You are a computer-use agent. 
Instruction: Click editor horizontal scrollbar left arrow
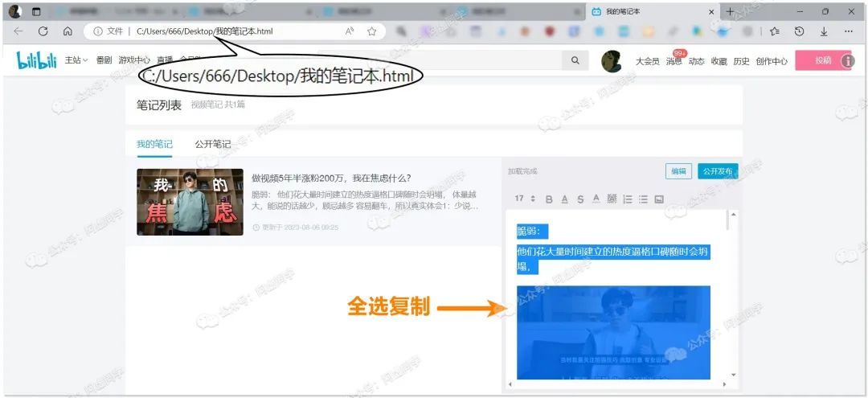510,384
